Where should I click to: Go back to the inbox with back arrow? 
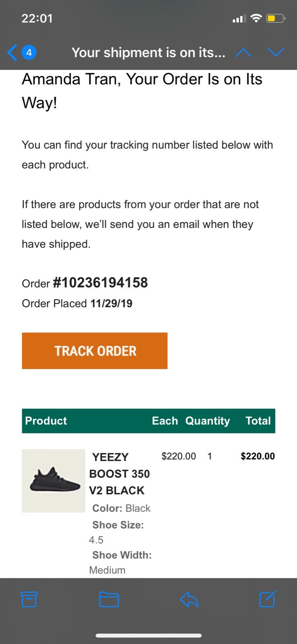click(12, 53)
